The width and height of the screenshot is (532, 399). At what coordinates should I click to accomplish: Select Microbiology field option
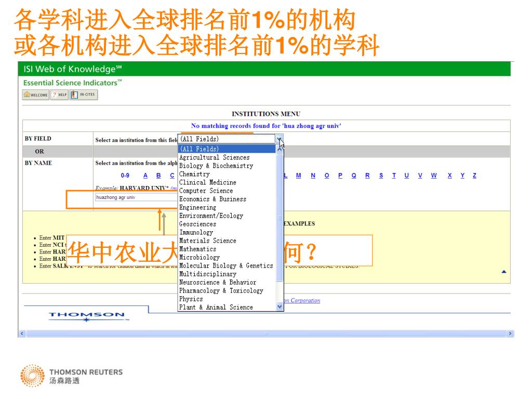coord(199,257)
